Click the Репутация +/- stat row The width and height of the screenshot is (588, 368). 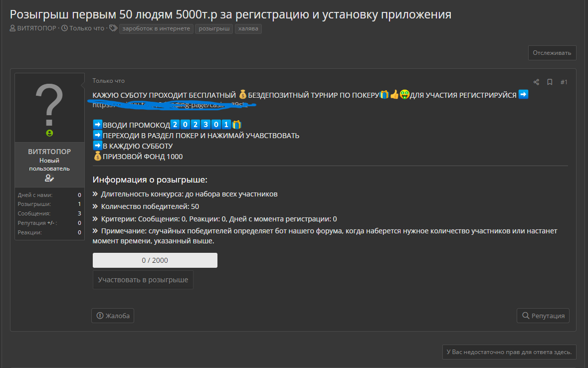click(x=49, y=223)
